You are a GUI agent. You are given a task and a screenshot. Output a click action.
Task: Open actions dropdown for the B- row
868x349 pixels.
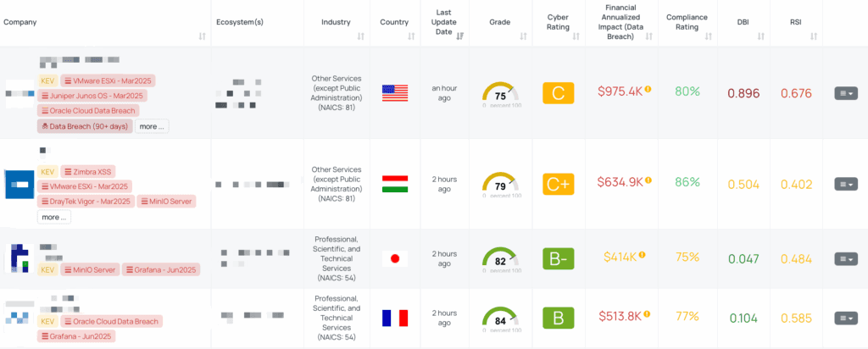click(845, 258)
